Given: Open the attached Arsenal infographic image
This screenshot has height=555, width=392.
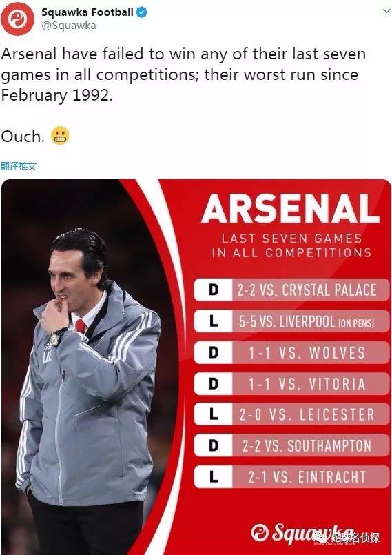Looking at the screenshot, I should point(196,367).
